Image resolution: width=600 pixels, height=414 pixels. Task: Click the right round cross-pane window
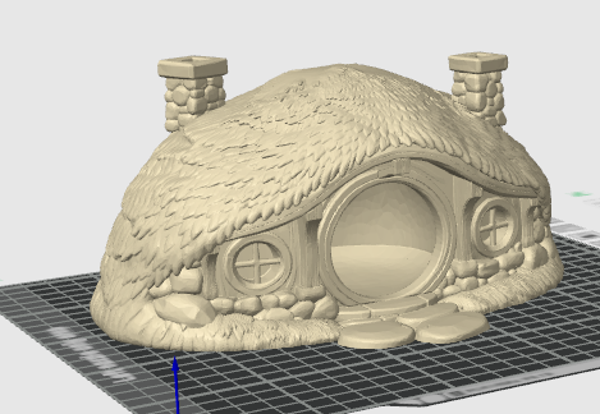[x=495, y=226]
